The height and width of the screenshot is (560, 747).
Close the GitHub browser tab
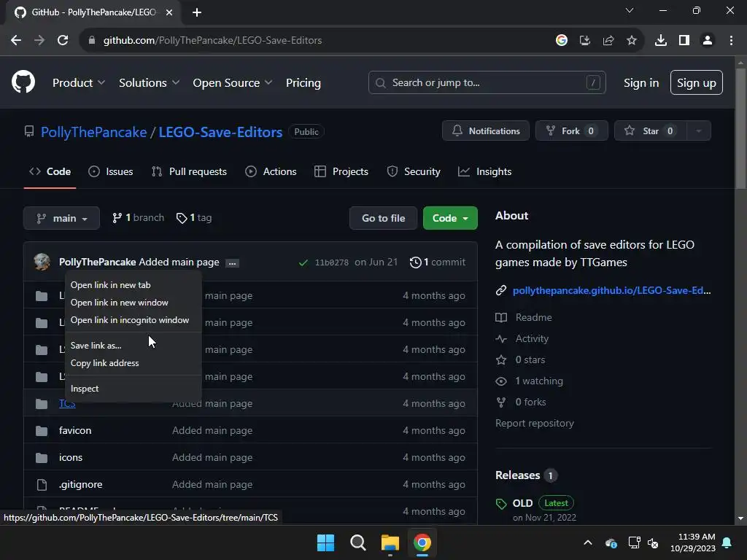pyautogui.click(x=169, y=12)
